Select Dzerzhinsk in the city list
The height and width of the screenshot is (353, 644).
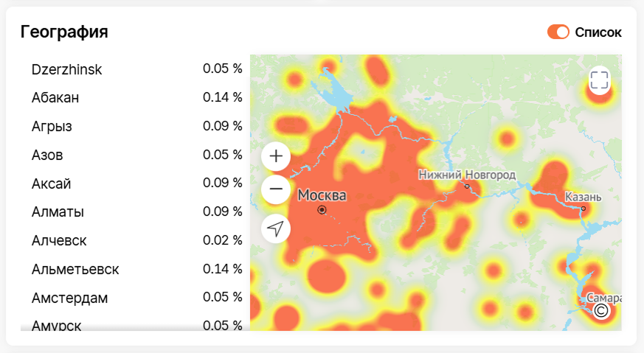pos(67,69)
